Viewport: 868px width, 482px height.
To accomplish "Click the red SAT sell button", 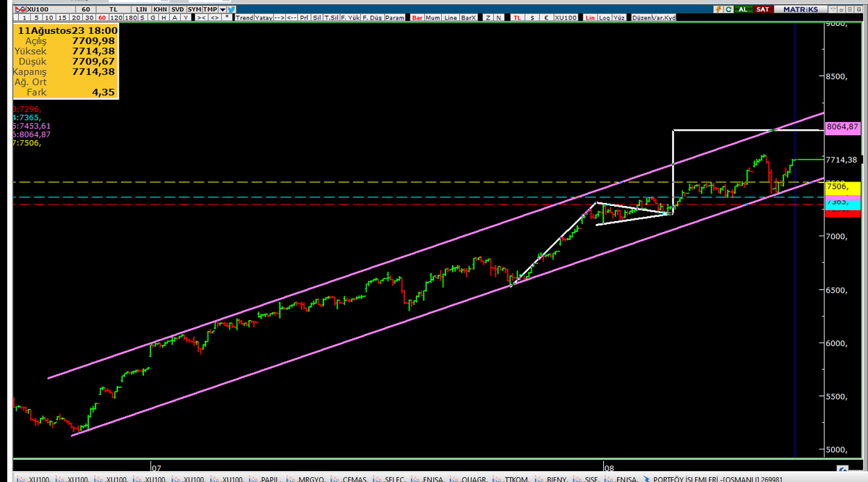I will tap(762, 9).
